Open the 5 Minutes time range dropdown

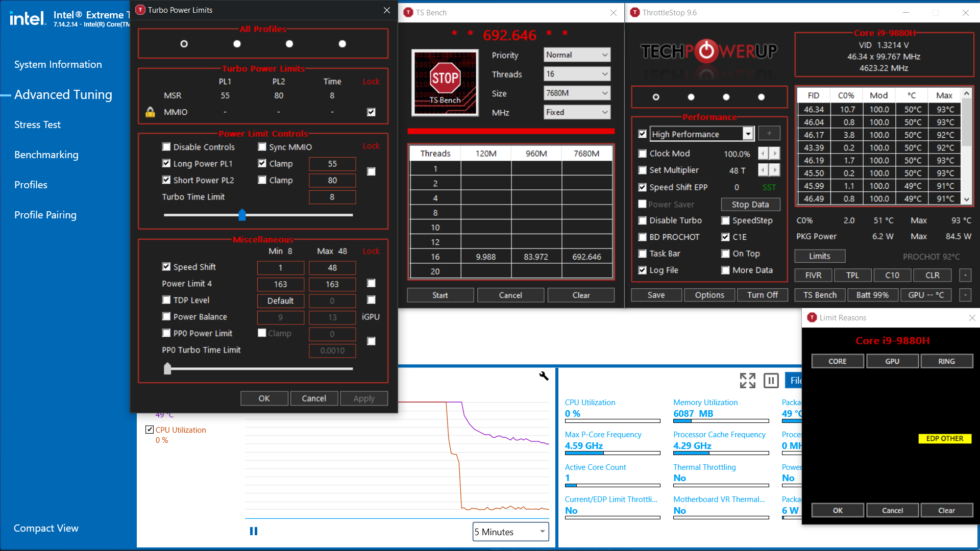click(x=511, y=532)
